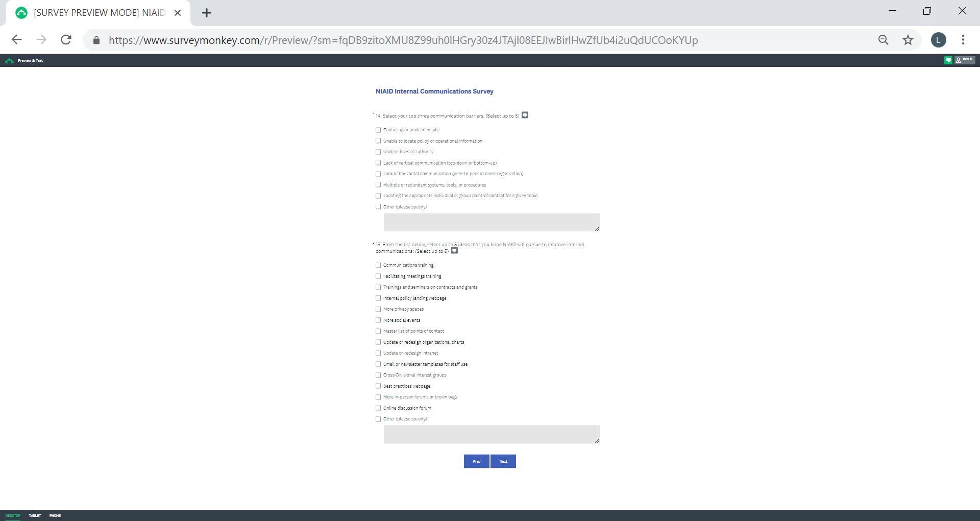
Task: Click the question 14 'Other' text box
Action: tap(492, 222)
